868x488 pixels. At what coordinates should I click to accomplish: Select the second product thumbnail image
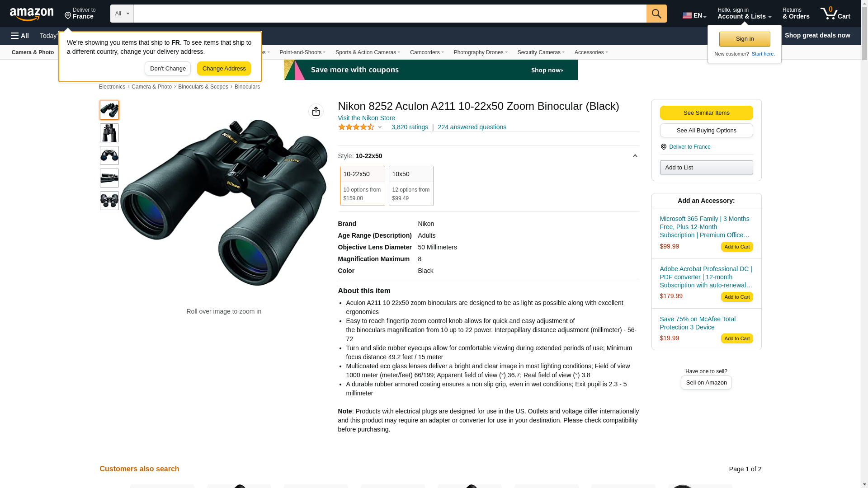coord(109,133)
